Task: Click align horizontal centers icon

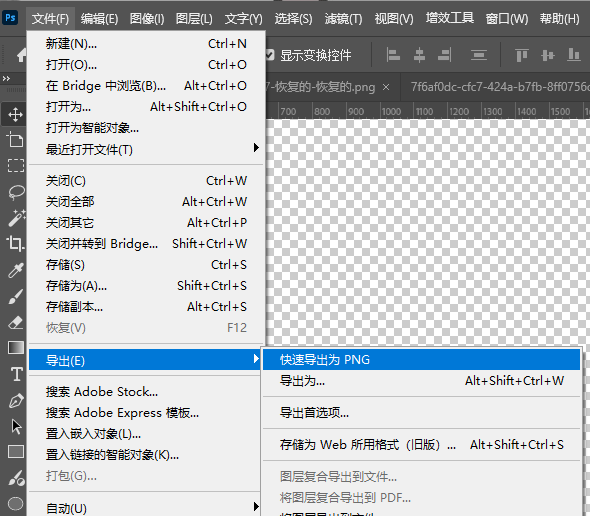Action: [419, 55]
